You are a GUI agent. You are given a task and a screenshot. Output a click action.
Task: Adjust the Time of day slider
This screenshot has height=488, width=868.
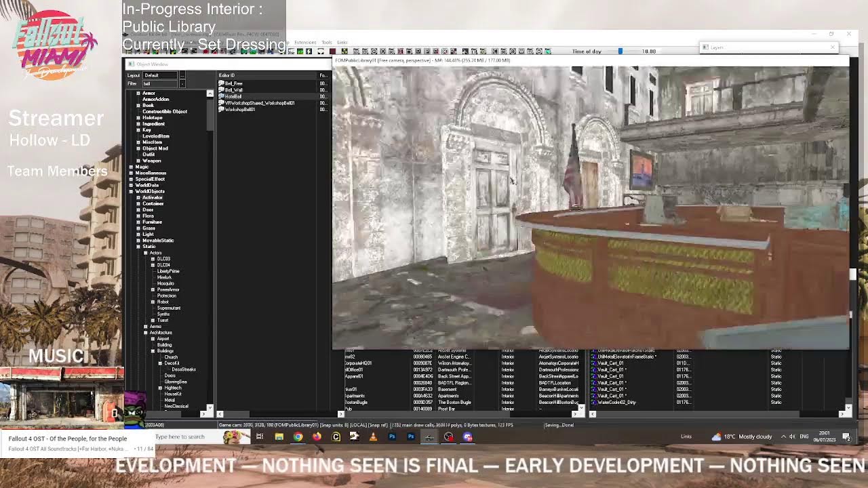620,52
